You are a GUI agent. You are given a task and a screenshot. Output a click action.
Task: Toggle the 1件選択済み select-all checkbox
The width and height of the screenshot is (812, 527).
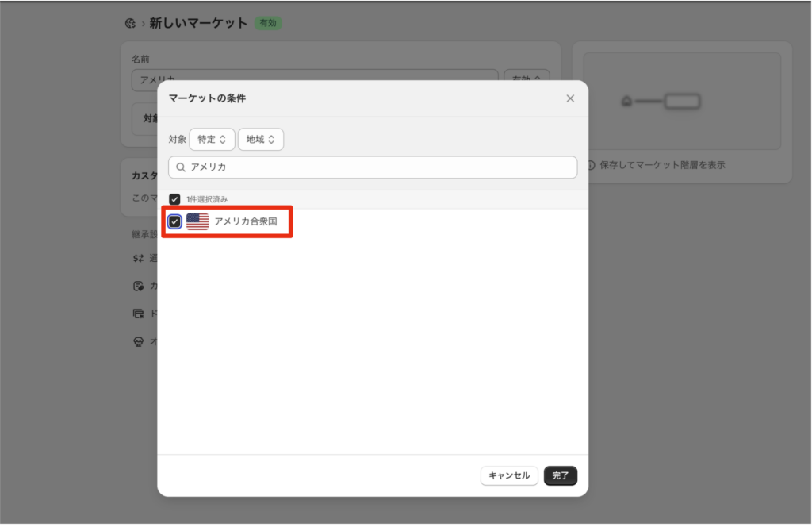[174, 199]
